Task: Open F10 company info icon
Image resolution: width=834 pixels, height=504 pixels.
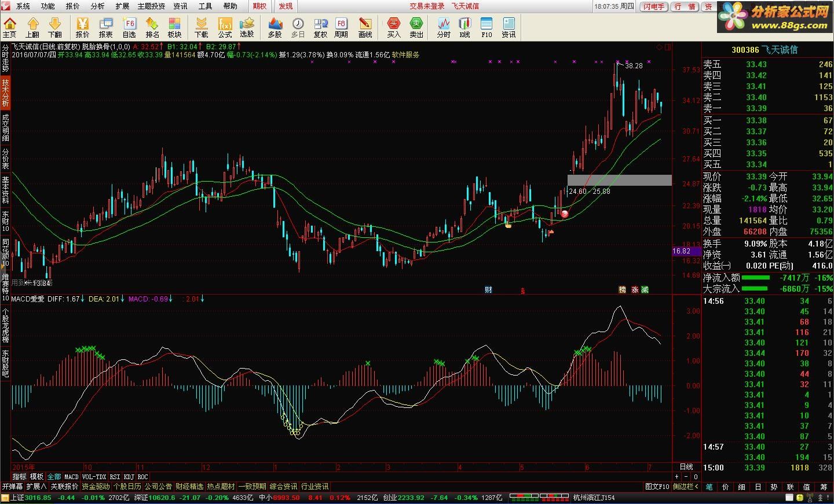Action: click(x=487, y=27)
